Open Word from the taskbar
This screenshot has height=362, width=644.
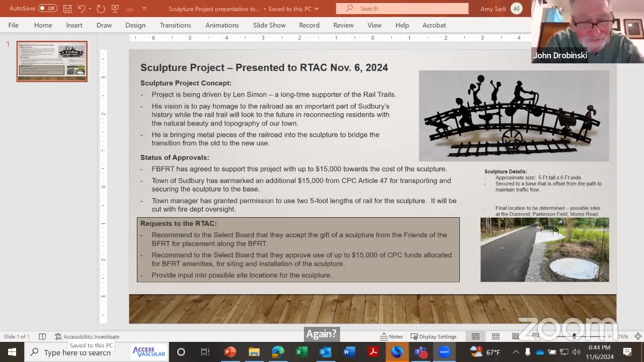[x=349, y=352]
